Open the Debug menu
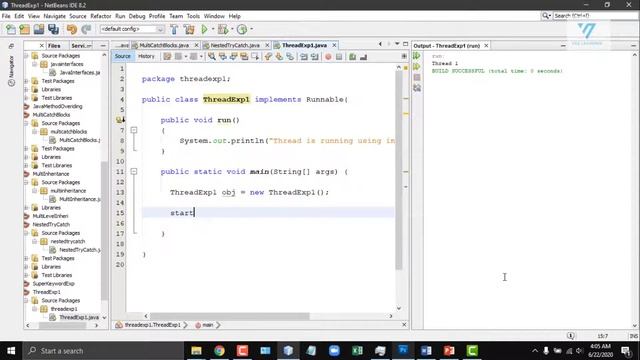Viewport: 640px width, 360px height. [137, 16]
